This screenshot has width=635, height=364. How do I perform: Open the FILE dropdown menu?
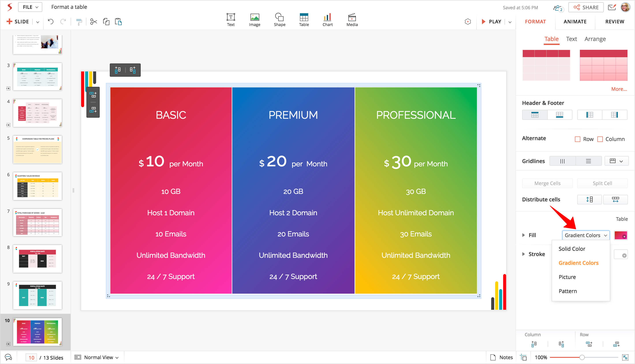pos(30,7)
